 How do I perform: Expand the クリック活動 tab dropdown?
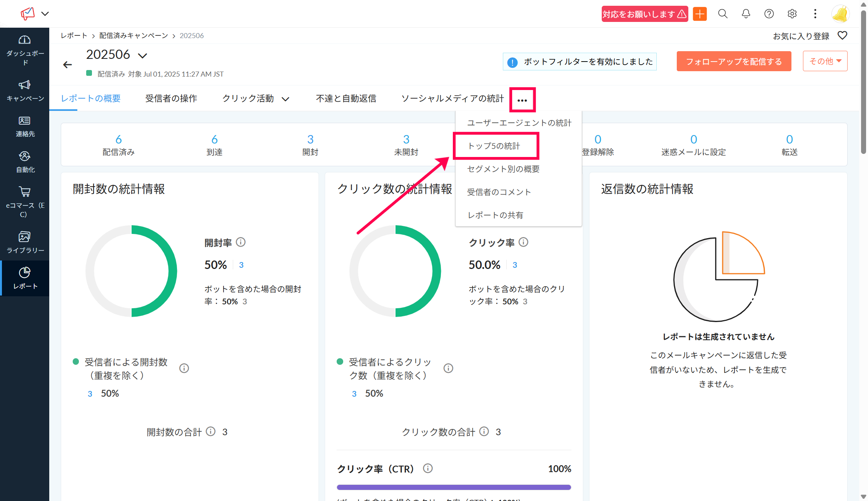(x=285, y=99)
